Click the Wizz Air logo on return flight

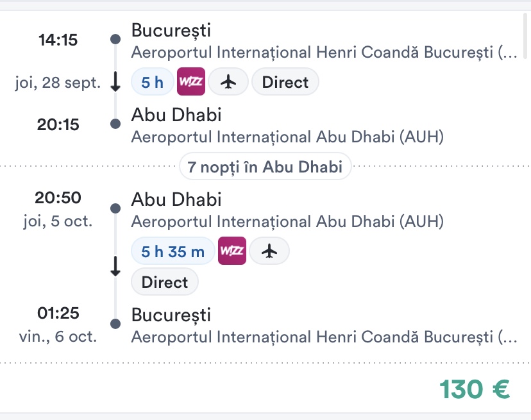[232, 251]
